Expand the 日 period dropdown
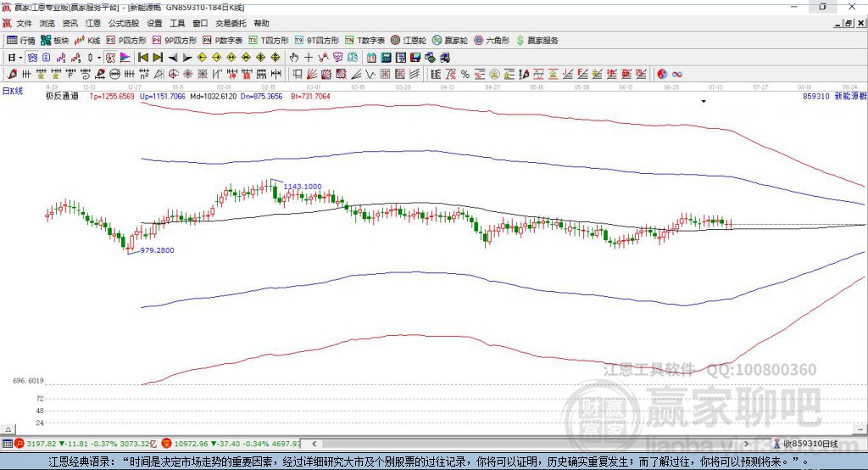This screenshot has height=470, width=868. (20, 58)
